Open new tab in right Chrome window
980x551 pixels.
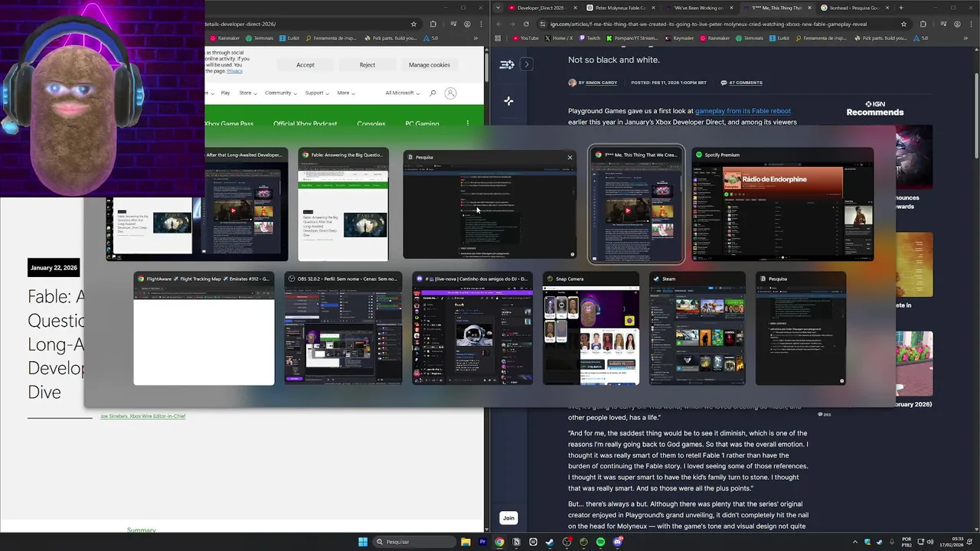[x=900, y=8]
